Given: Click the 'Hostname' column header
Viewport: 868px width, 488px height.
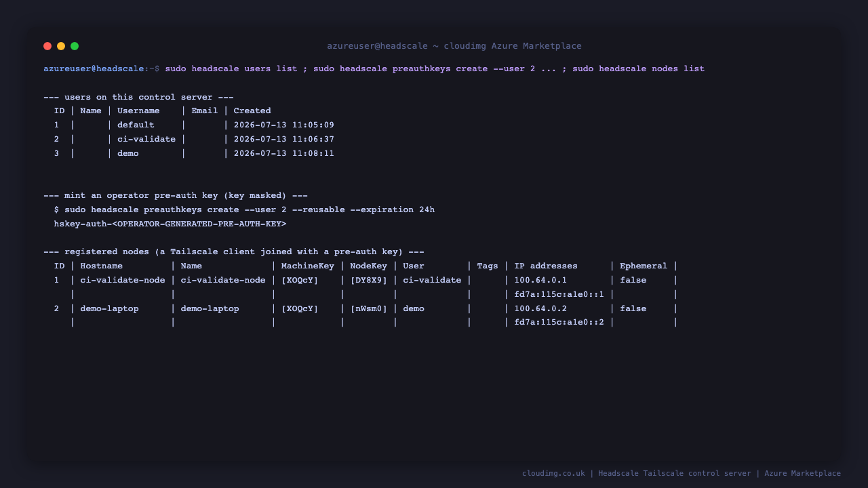Looking at the screenshot, I should coord(102,266).
